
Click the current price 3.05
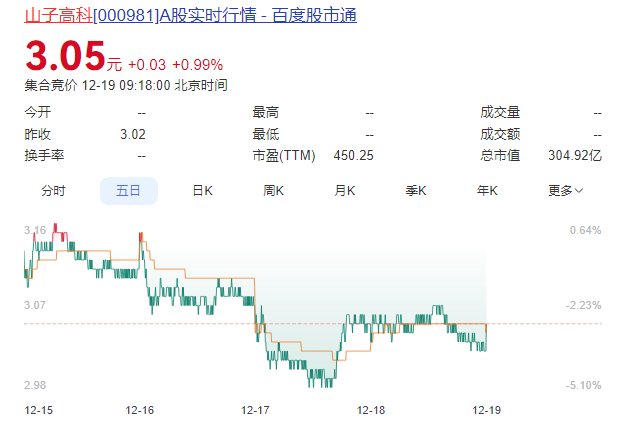point(65,56)
